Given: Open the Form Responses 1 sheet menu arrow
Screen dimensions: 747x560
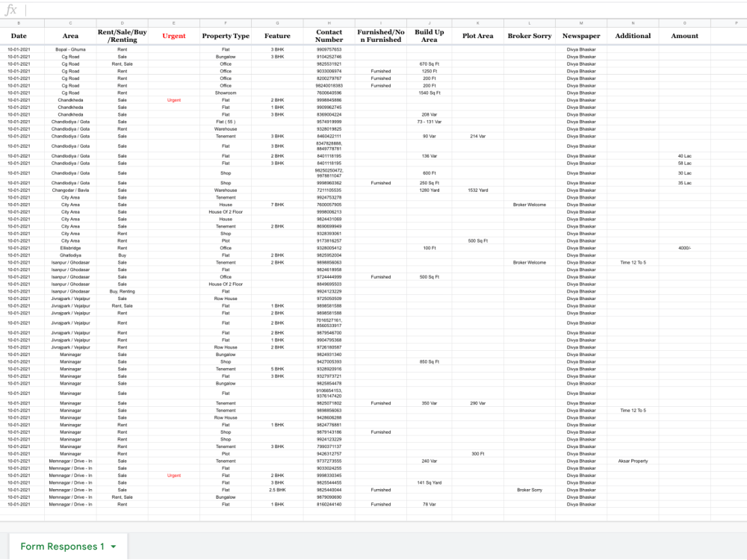Looking at the screenshot, I should click(x=114, y=546).
